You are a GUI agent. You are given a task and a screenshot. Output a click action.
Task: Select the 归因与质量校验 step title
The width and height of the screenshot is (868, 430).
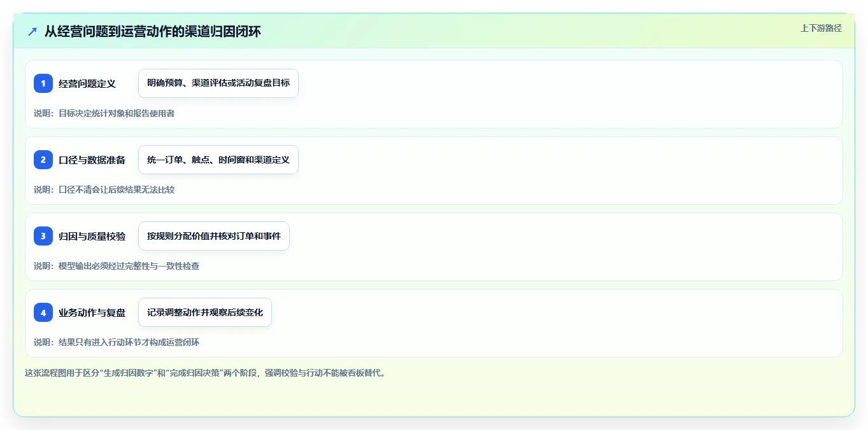92,236
